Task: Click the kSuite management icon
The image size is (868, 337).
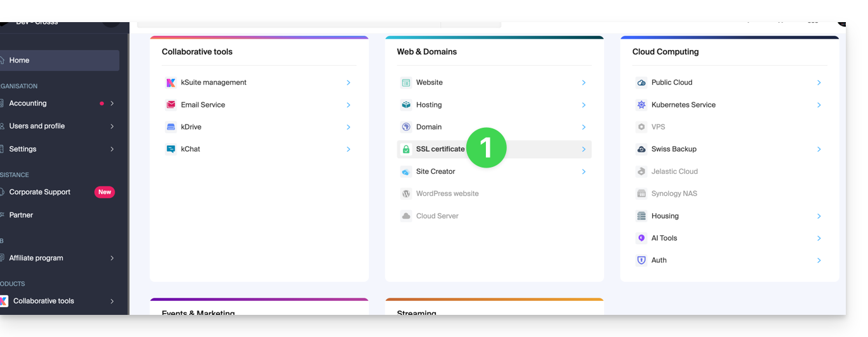Action: coord(170,83)
